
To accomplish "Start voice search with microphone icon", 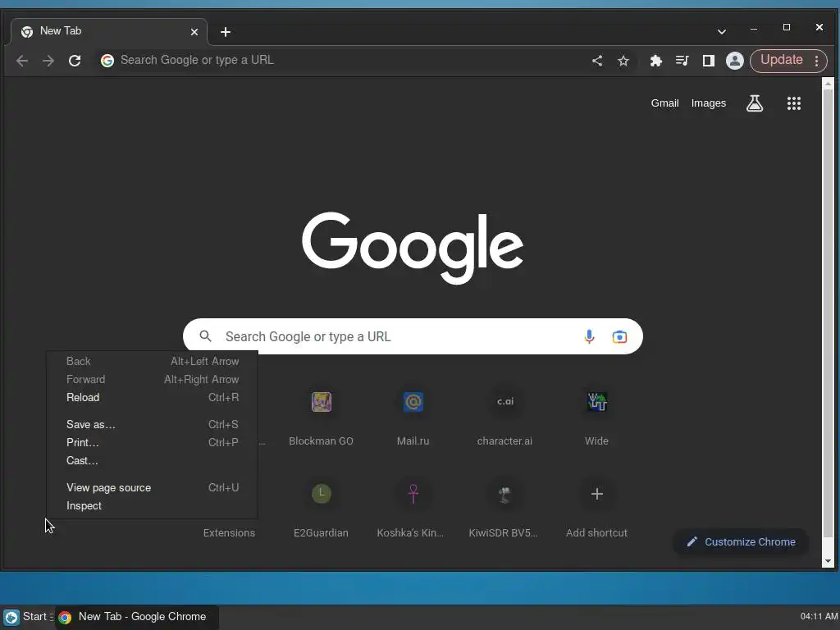I will coord(589,336).
